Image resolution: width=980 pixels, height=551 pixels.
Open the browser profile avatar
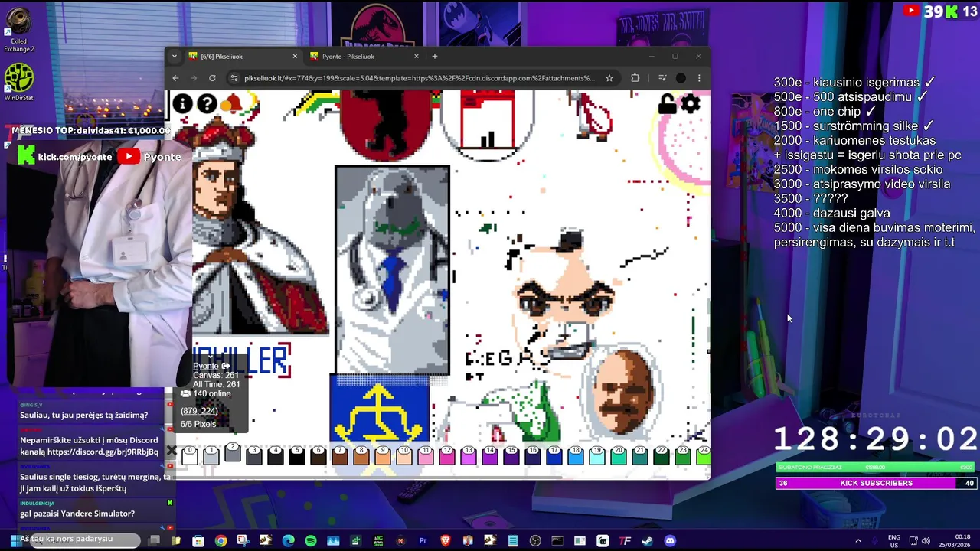tap(681, 78)
